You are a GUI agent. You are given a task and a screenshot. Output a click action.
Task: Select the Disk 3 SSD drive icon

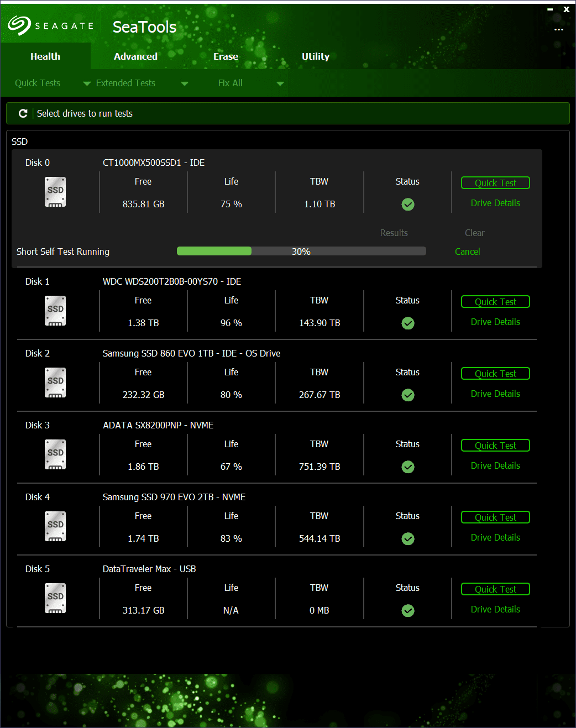pos(55,454)
